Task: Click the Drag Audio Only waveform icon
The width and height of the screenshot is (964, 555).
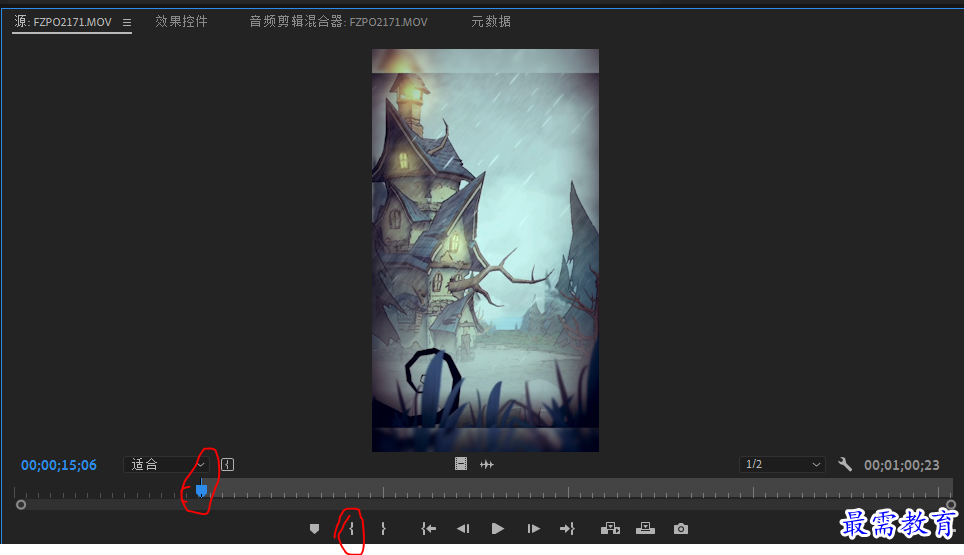Action: click(487, 465)
